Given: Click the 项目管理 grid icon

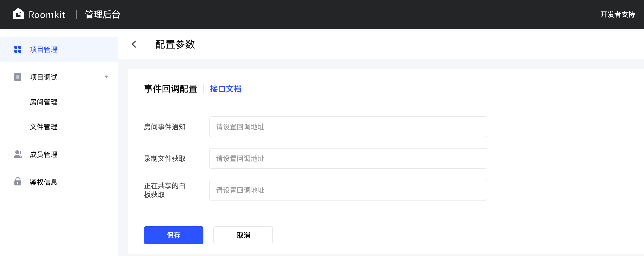Looking at the screenshot, I should point(18,50).
